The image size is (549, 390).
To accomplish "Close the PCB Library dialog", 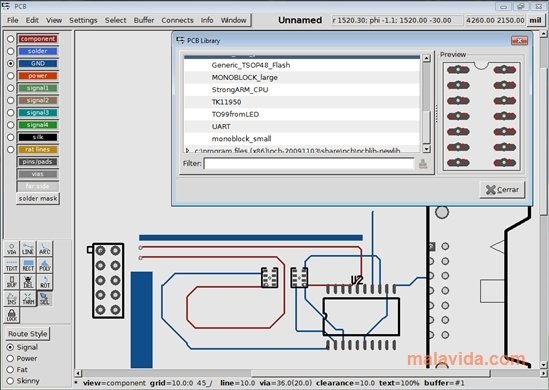I will 519,41.
